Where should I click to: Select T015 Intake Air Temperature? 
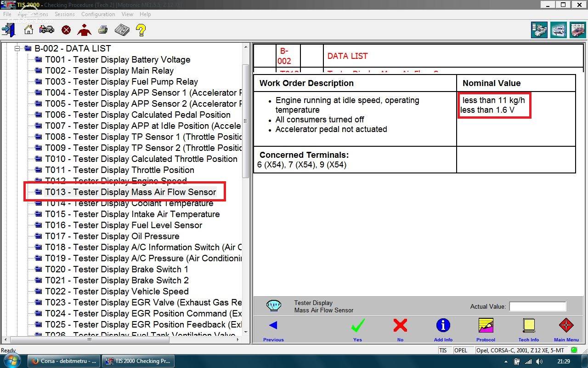pos(132,214)
